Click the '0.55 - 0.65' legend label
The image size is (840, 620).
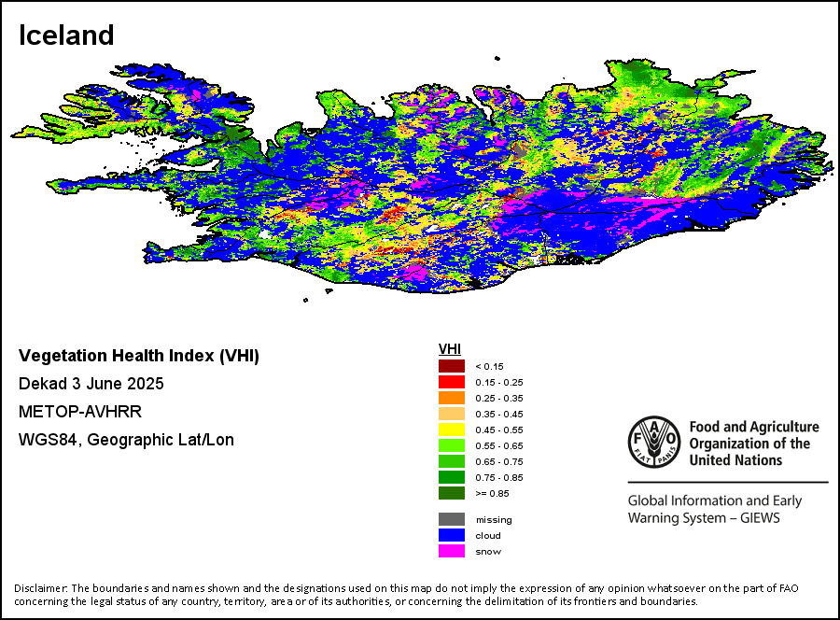click(499, 445)
